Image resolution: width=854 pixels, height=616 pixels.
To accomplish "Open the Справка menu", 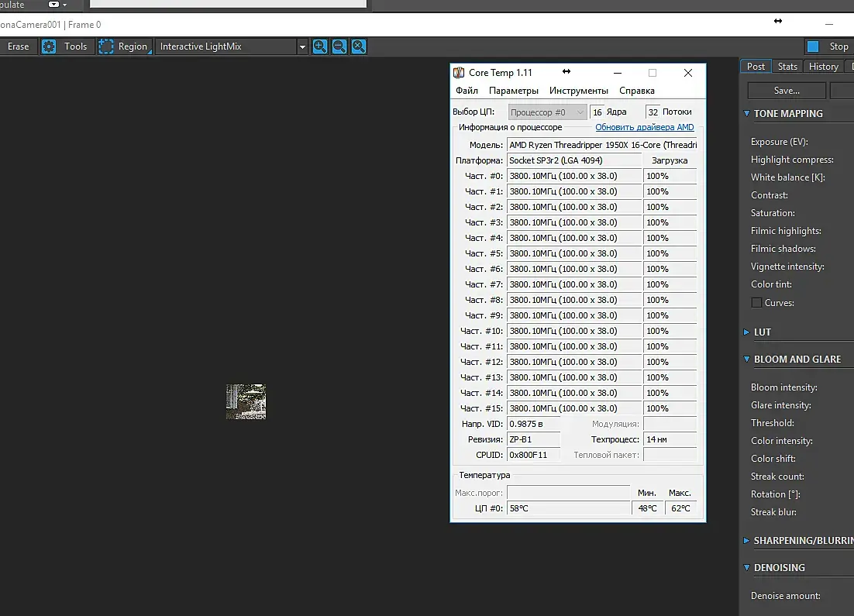I will pyautogui.click(x=637, y=91).
